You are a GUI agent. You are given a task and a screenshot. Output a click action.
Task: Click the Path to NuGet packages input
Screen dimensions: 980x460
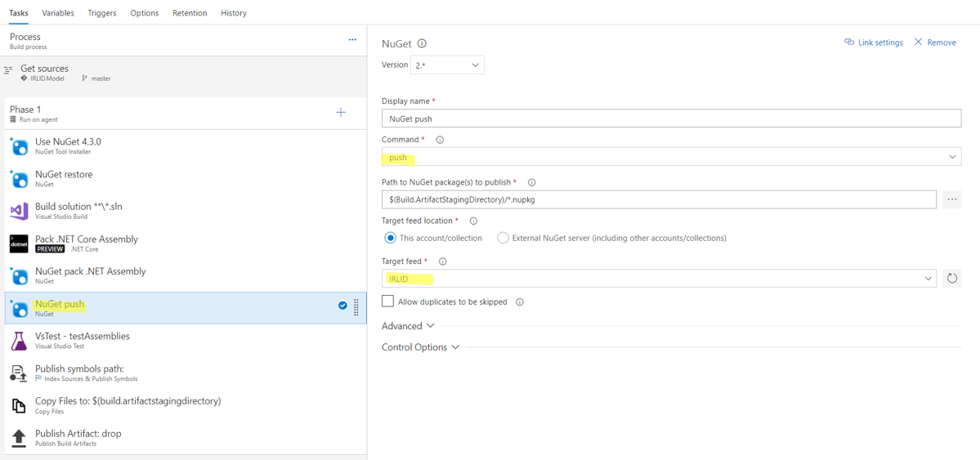(x=659, y=199)
